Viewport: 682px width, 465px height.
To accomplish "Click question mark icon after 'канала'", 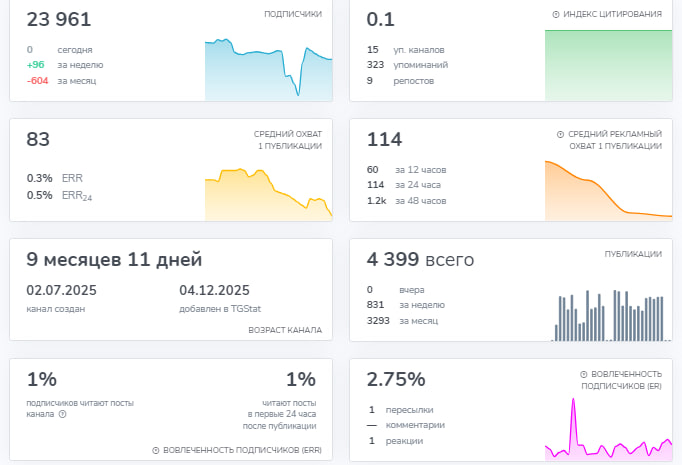I will tap(63, 414).
